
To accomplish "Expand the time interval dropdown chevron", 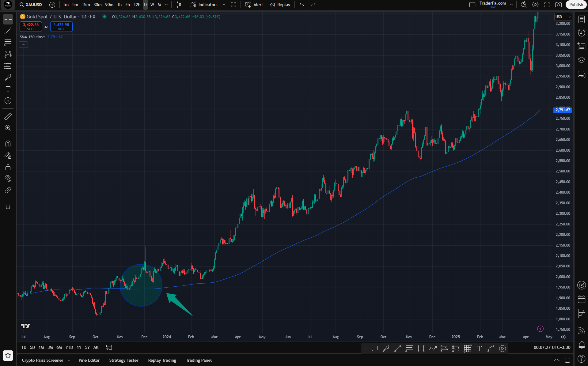I will click(166, 5).
